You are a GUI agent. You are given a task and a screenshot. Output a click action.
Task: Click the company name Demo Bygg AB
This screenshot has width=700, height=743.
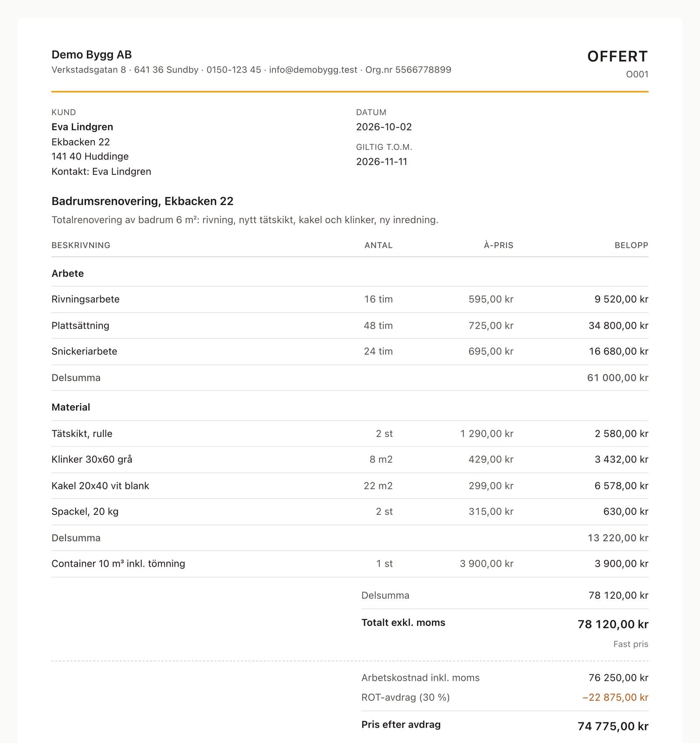[x=91, y=55]
